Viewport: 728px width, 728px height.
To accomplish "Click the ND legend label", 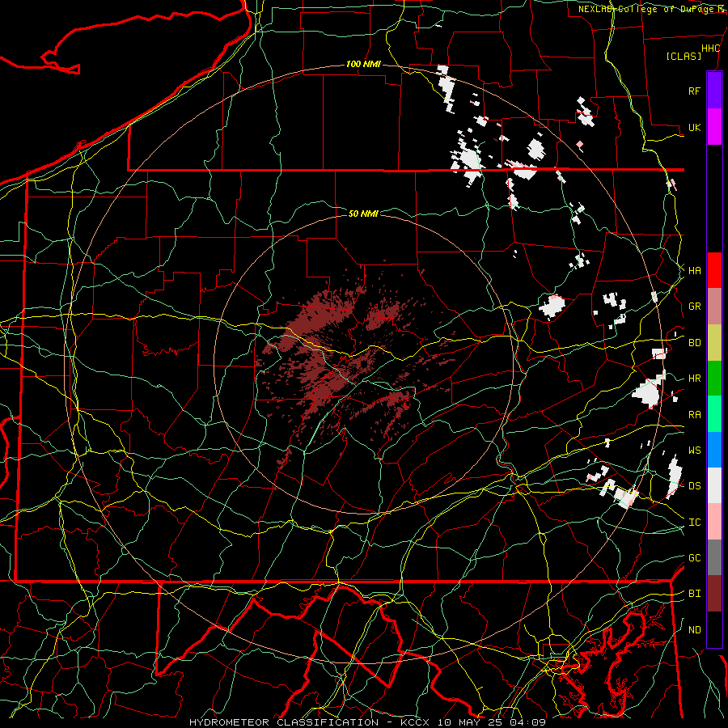I will click(x=694, y=629).
